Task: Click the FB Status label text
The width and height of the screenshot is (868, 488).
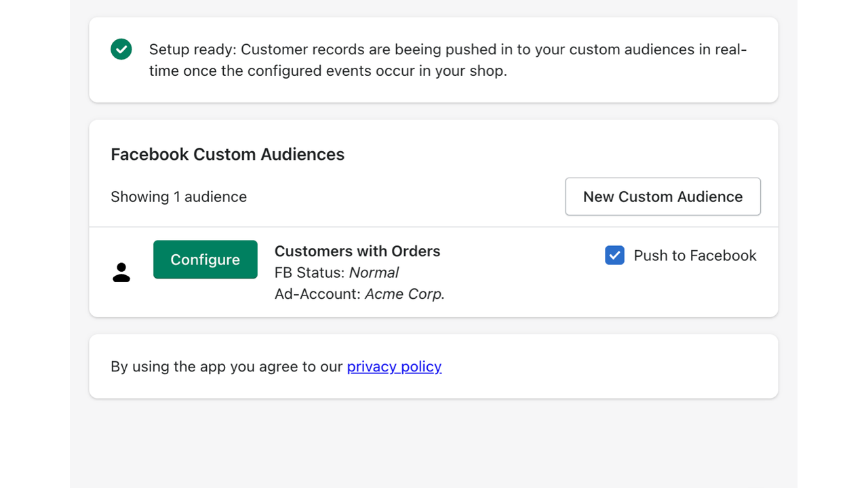Action: click(x=309, y=273)
